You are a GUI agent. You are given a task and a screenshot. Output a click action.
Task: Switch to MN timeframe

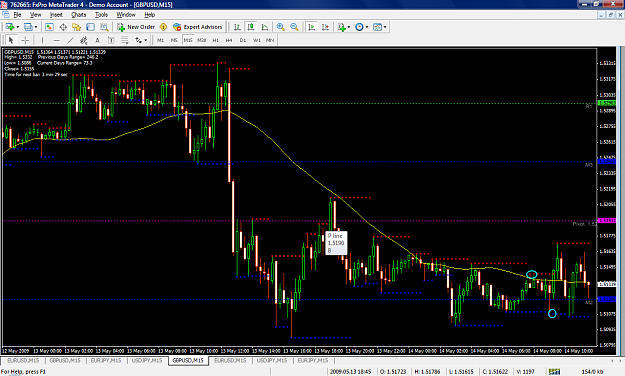tap(270, 40)
